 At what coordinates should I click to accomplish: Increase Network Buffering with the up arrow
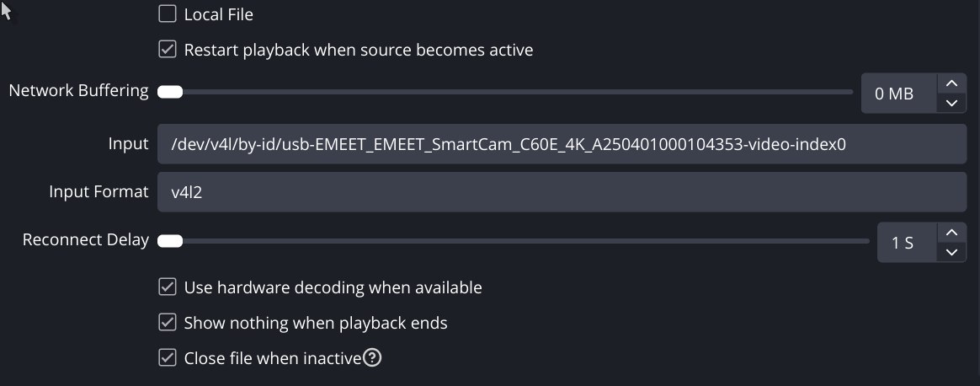tap(951, 83)
